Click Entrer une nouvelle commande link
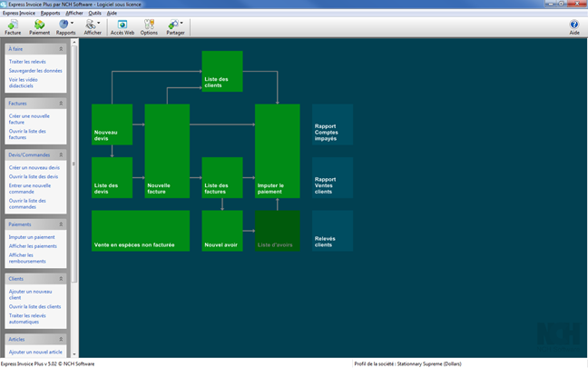This screenshot has width=588, height=368. tap(30, 188)
